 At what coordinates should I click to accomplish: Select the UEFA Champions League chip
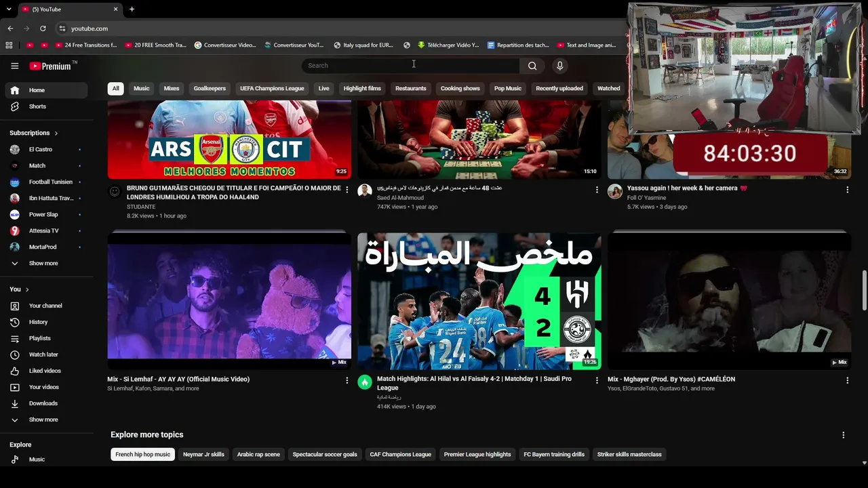[272, 88]
